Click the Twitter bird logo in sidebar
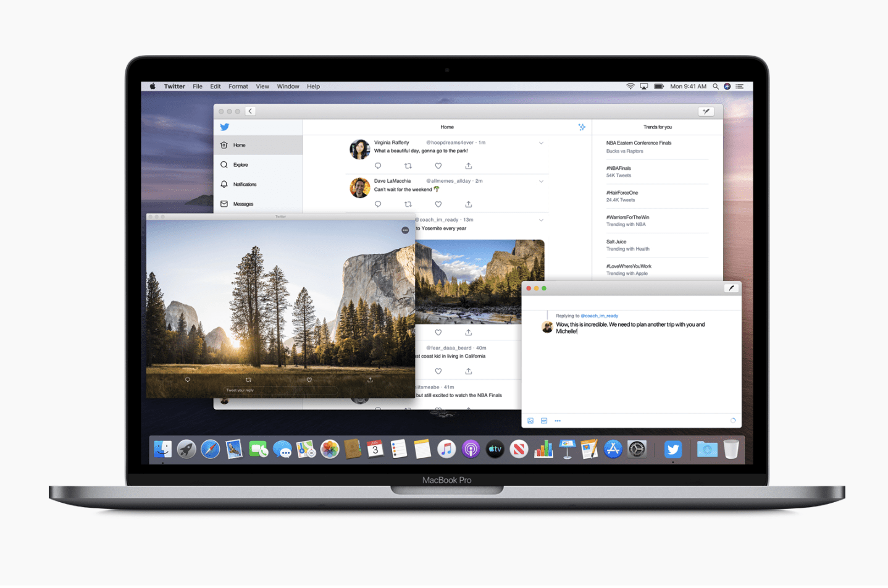Viewport: 888px width, 588px height. [225, 127]
